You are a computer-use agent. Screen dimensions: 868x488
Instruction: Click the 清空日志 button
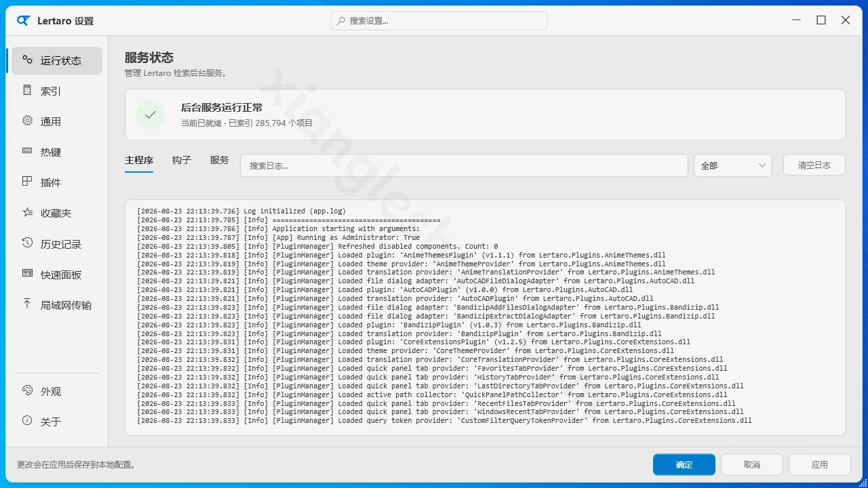[814, 165]
